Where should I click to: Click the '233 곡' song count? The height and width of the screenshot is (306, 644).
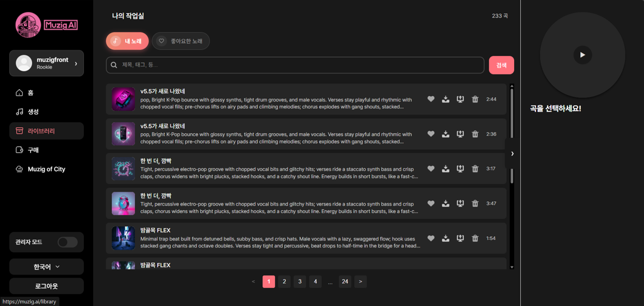click(500, 16)
